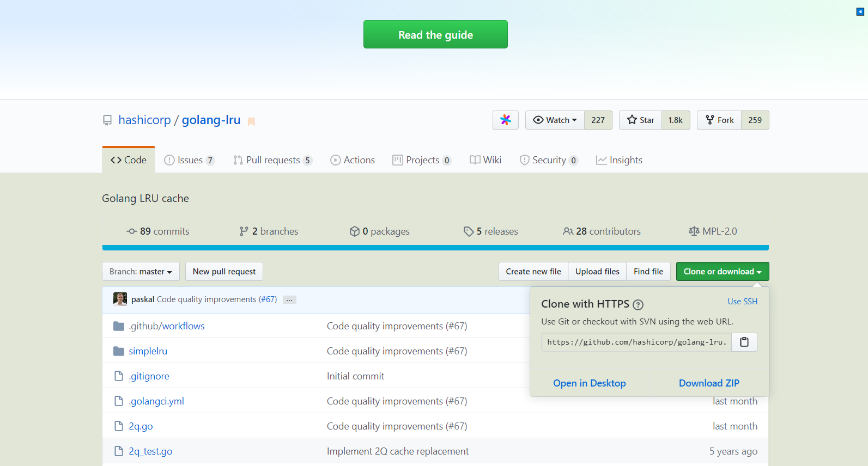Click the Read the guide button
The height and width of the screenshot is (466, 868).
point(435,34)
